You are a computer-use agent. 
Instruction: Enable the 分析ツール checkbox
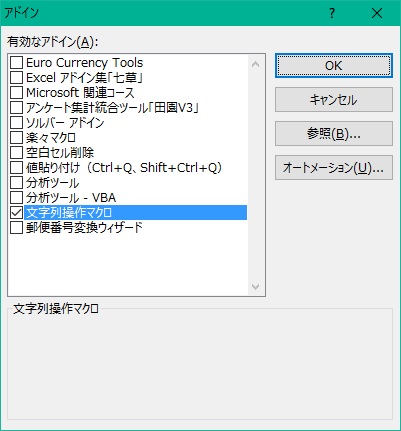coord(16,183)
